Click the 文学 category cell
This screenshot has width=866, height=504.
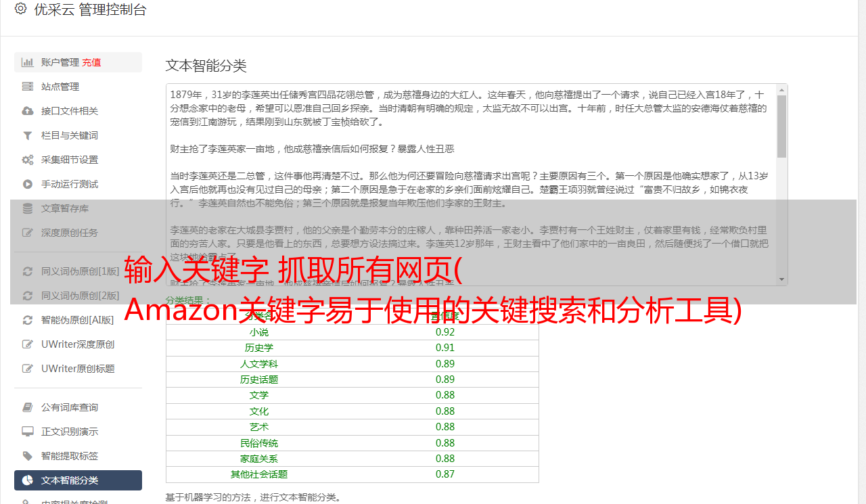(x=259, y=395)
